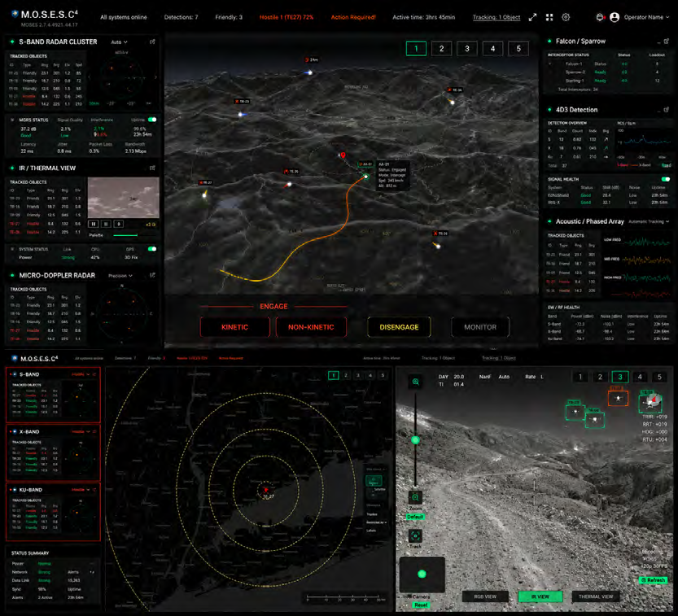Activate the IR VIEW mode button
The image size is (678, 616).
(540, 596)
